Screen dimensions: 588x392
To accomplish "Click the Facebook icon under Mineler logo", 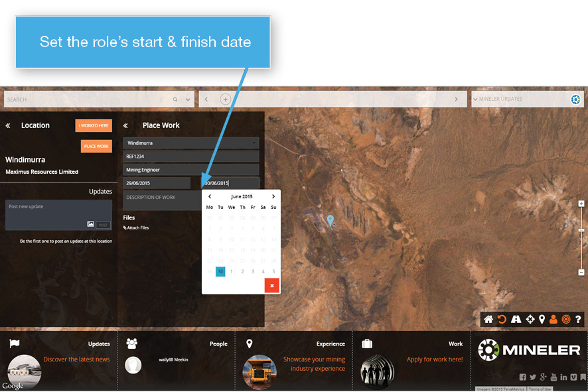I will click(523, 377).
